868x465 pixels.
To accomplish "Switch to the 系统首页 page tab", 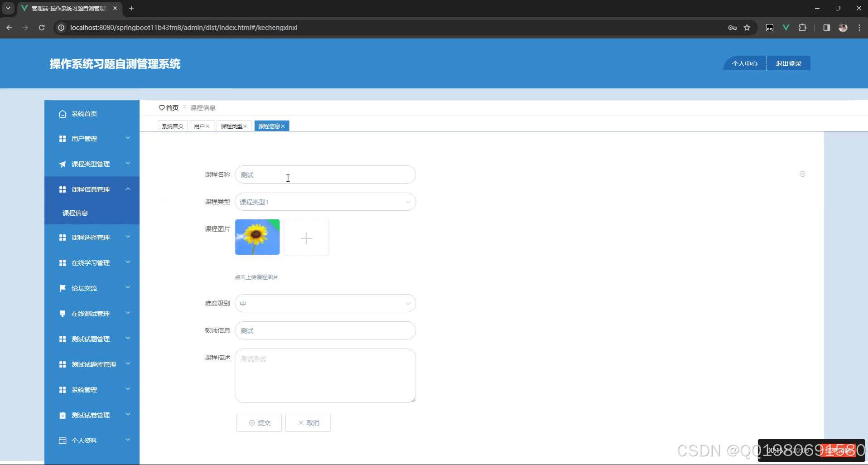I will point(173,126).
